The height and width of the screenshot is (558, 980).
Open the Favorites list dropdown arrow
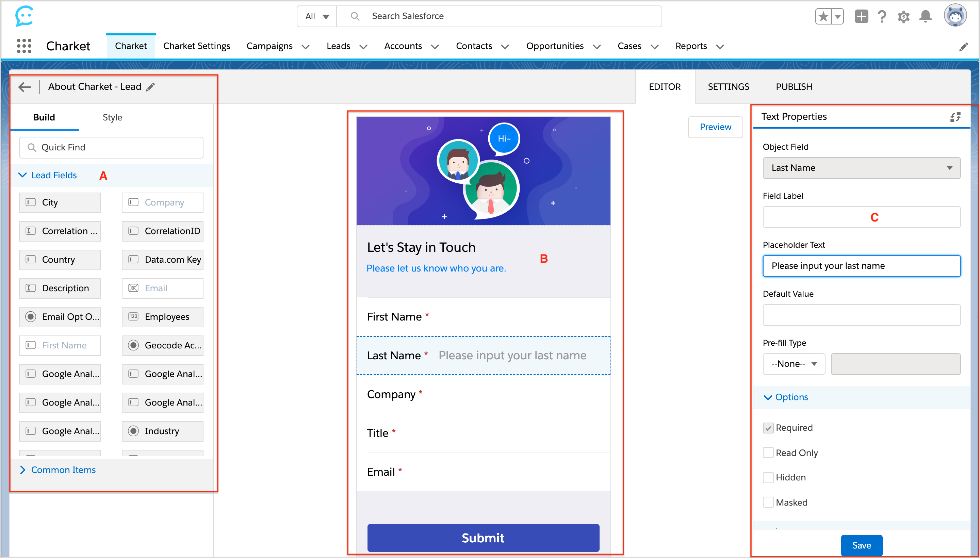click(x=837, y=16)
